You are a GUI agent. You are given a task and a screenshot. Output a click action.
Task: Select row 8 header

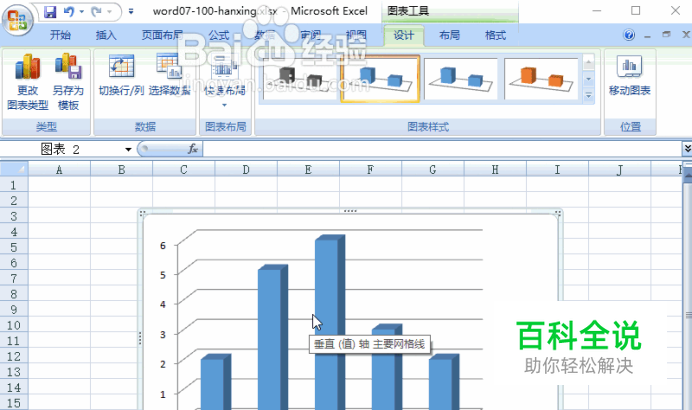(14, 294)
